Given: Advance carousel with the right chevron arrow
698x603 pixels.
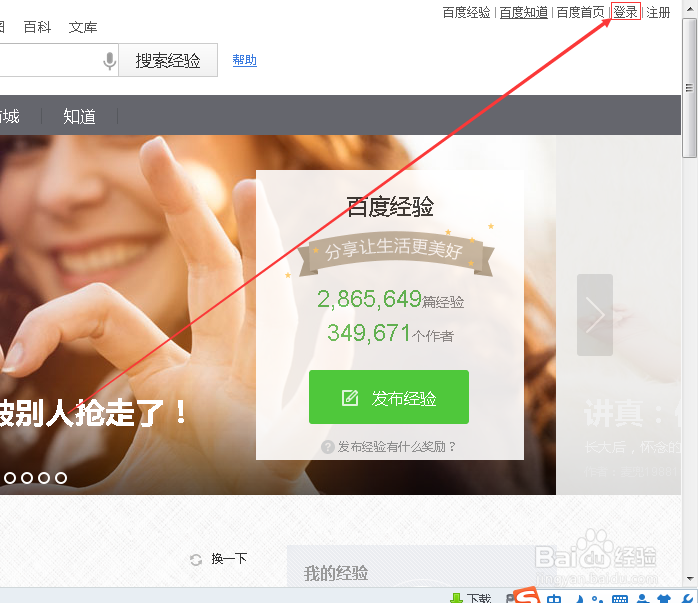Looking at the screenshot, I should (x=595, y=315).
